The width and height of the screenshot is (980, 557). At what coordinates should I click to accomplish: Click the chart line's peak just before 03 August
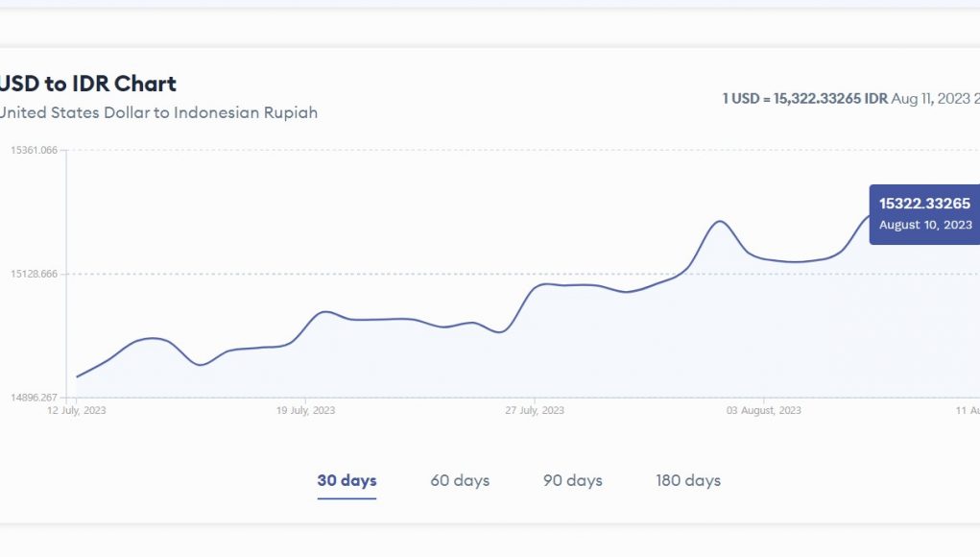(x=718, y=221)
